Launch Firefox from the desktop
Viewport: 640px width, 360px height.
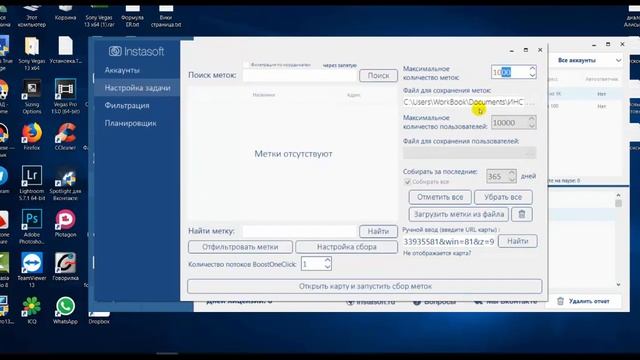[32, 136]
